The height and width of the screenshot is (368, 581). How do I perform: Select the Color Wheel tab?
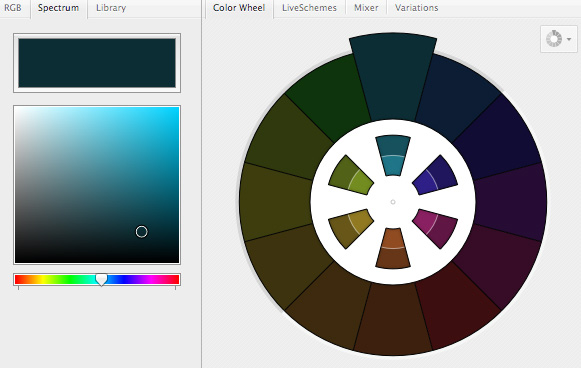pos(239,8)
